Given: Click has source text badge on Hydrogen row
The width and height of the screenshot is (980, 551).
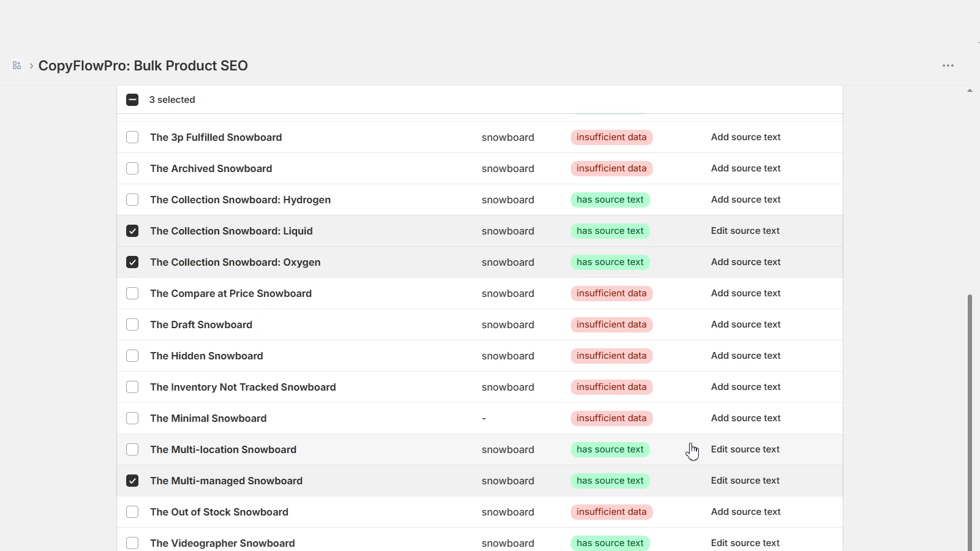Looking at the screenshot, I should 610,200.
